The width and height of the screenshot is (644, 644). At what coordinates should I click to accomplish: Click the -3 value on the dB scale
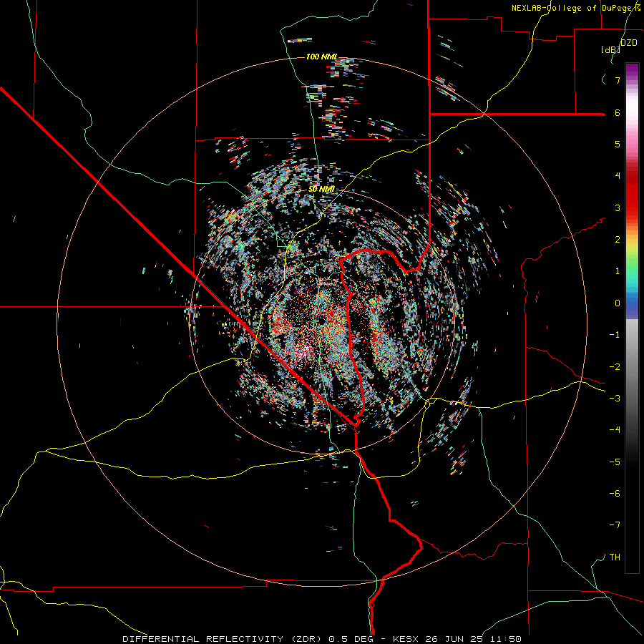[615, 399]
